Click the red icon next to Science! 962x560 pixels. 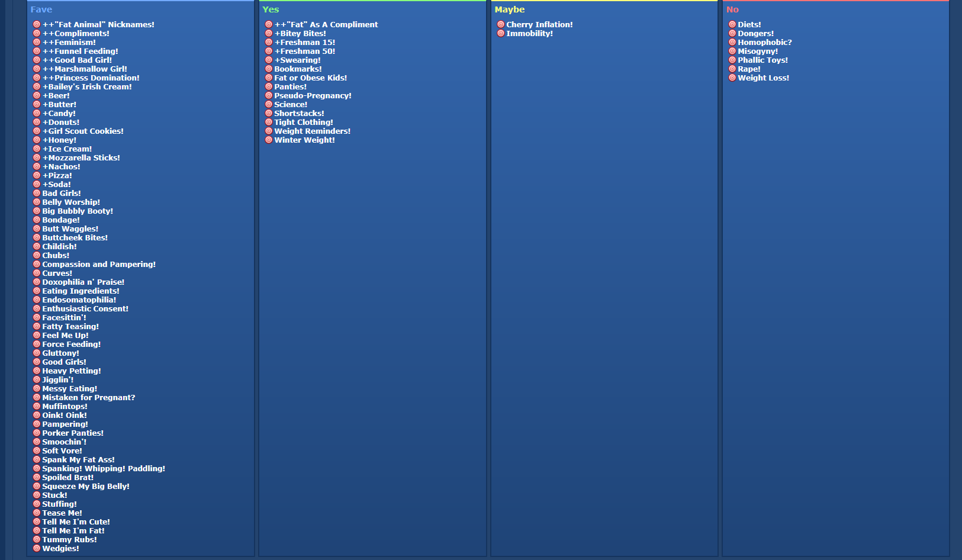click(x=269, y=104)
